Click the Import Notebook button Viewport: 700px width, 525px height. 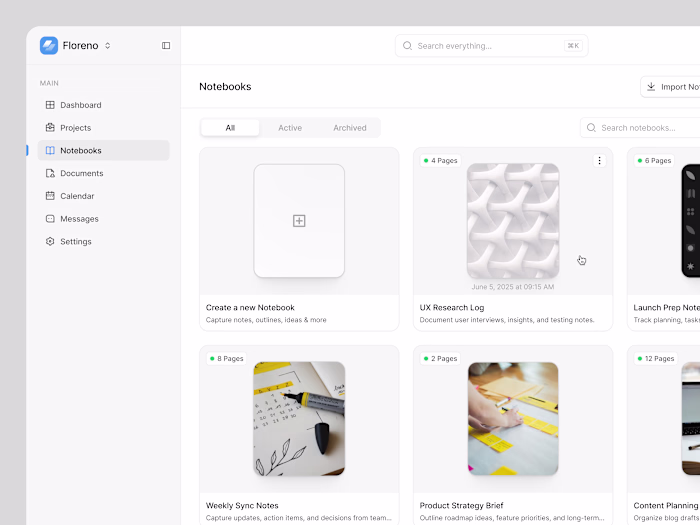tap(670, 87)
